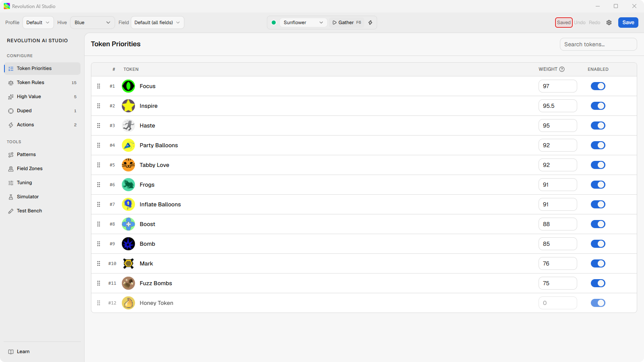The width and height of the screenshot is (644, 362).
Task: Select Simulator in sidebar
Action: [x=42, y=197]
